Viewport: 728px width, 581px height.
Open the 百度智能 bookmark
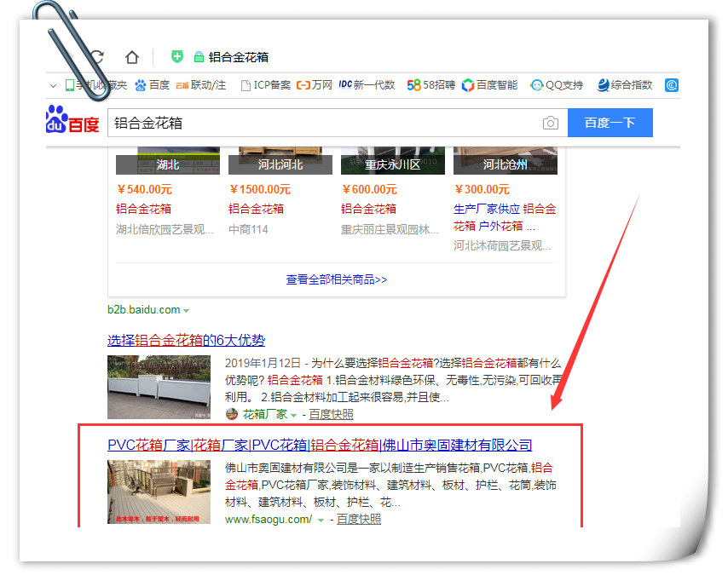[x=489, y=85]
